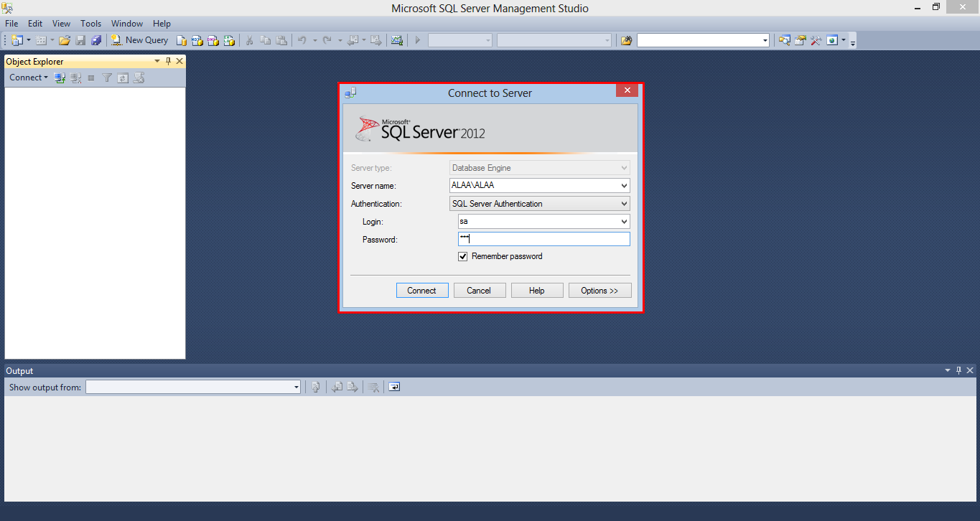The image size is (980, 521).
Task: Open the Toolbox hammer-and-wrench icon
Action: 816,40
